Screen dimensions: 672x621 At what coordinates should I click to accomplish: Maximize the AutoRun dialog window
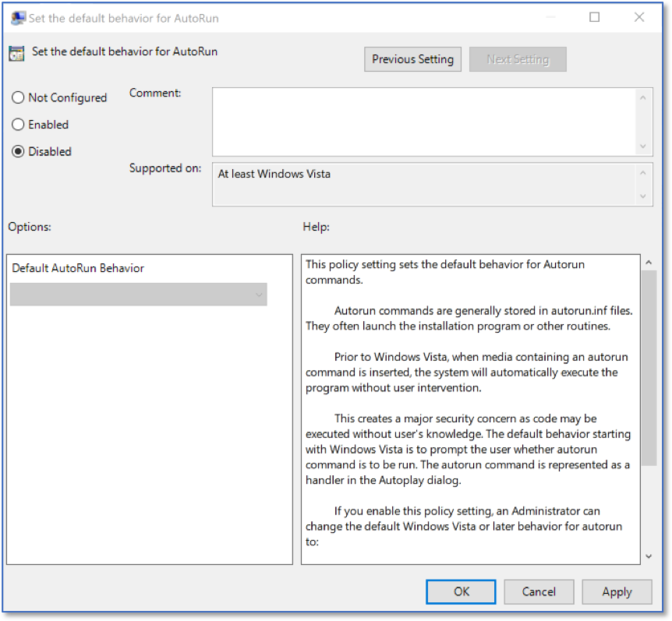(x=594, y=17)
